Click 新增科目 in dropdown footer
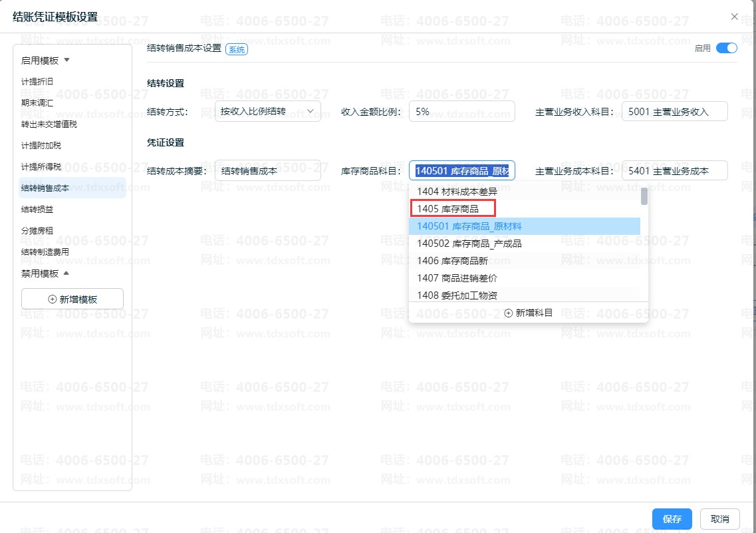Image resolution: width=756 pixels, height=533 pixels. click(x=529, y=313)
